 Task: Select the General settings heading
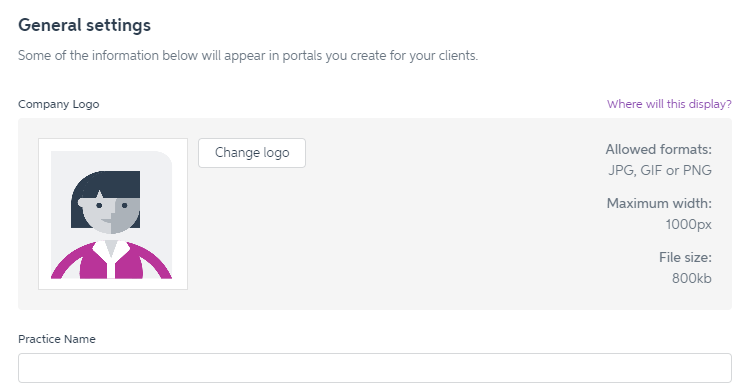[x=85, y=25]
